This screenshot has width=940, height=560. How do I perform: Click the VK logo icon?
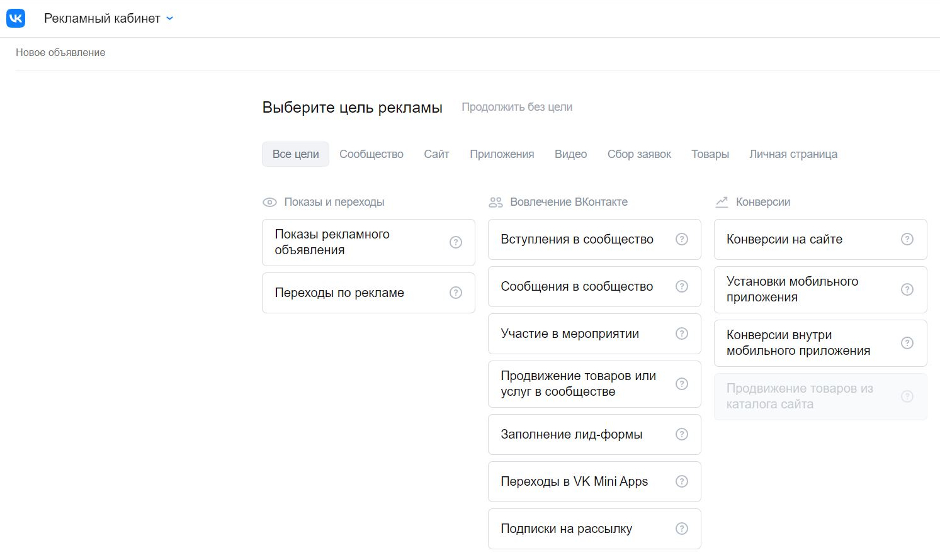click(x=16, y=18)
